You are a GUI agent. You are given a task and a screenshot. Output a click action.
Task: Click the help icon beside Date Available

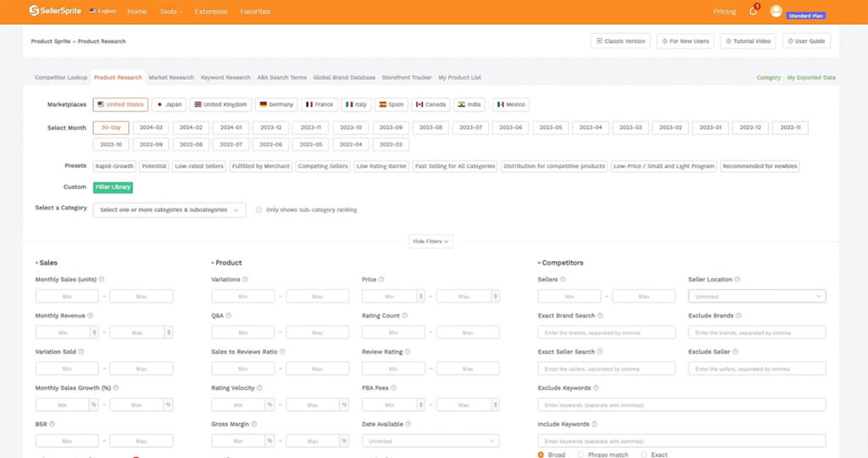coord(408,424)
